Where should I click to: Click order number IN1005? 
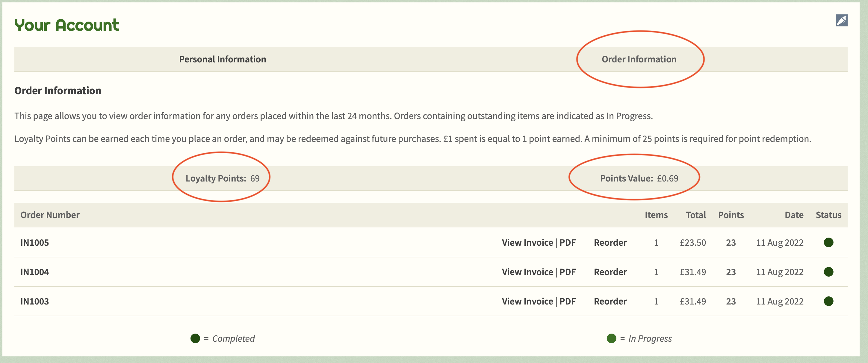[35, 243]
